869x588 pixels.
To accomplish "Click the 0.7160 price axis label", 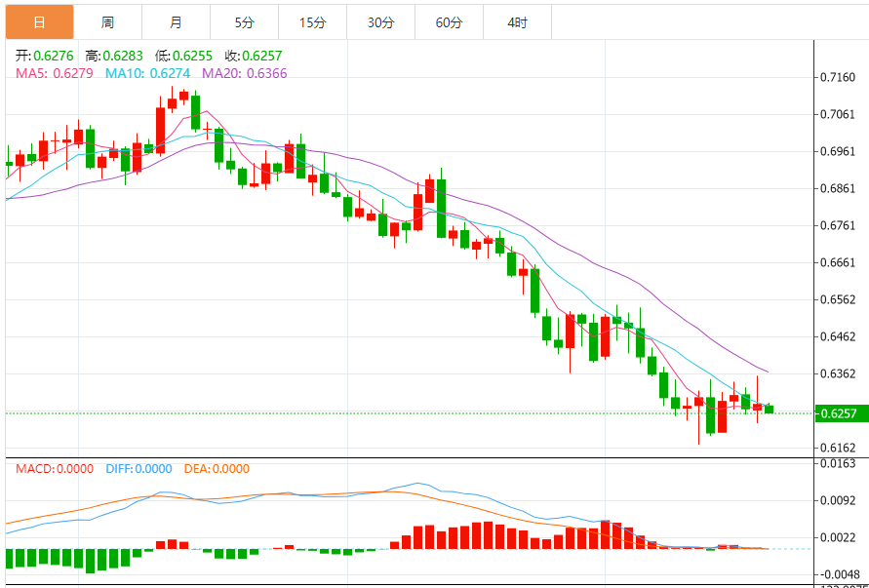I will (x=838, y=77).
